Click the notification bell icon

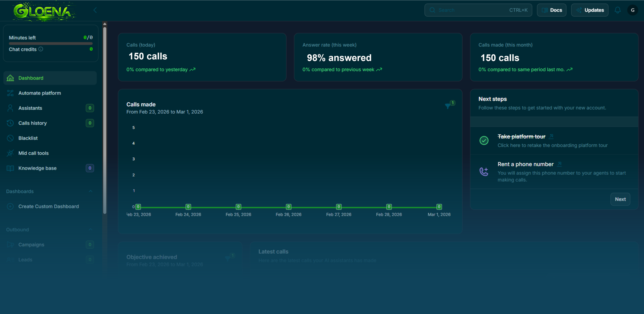click(618, 10)
